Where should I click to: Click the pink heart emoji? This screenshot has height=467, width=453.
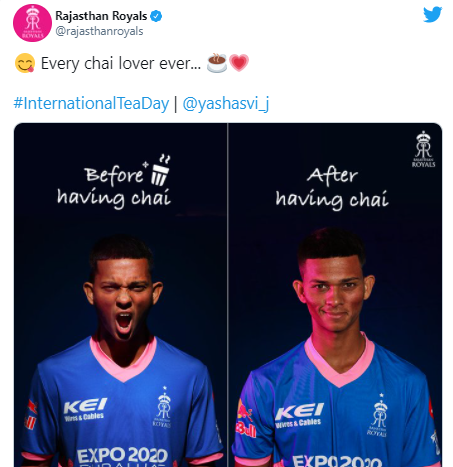point(239,63)
